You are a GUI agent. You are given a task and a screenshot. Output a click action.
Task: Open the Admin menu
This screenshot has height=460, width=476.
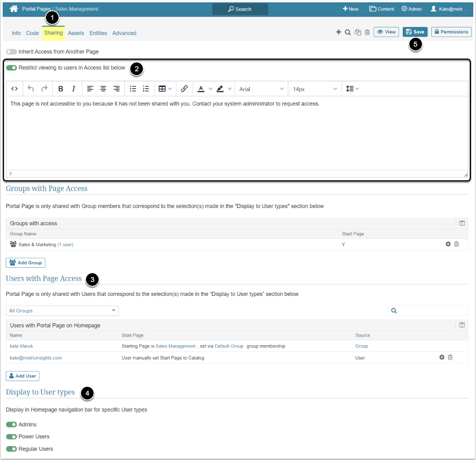pyautogui.click(x=412, y=9)
